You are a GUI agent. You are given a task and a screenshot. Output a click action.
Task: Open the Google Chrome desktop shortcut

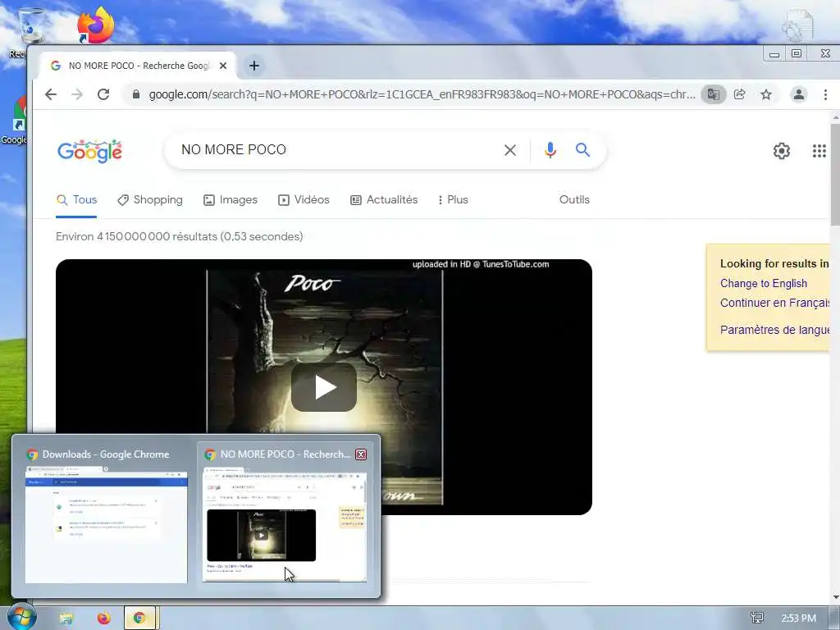(15, 120)
